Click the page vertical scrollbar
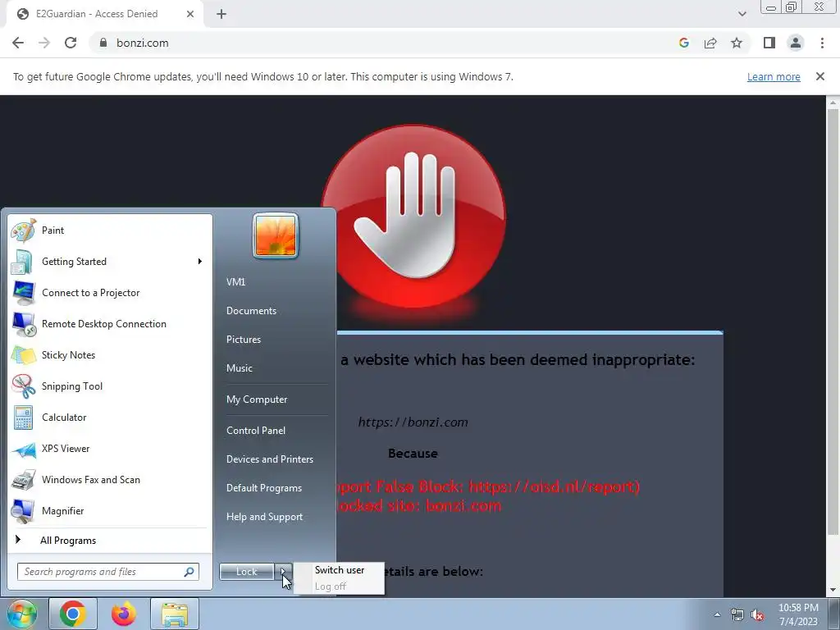840x630 pixels. pyautogui.click(x=833, y=322)
